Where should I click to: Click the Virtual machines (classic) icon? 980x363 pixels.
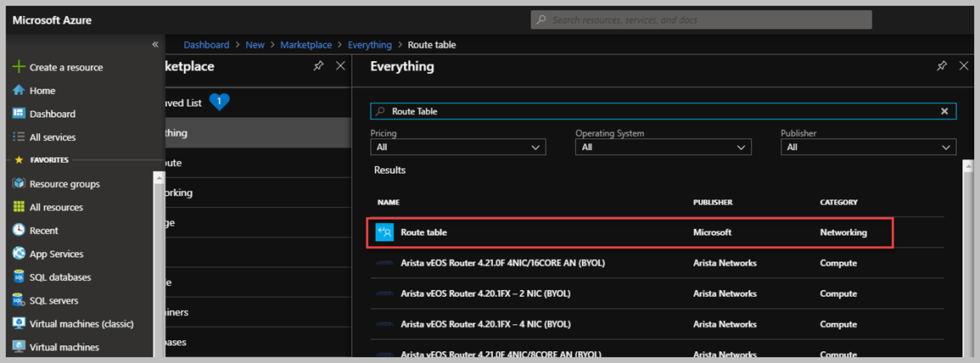point(19,324)
